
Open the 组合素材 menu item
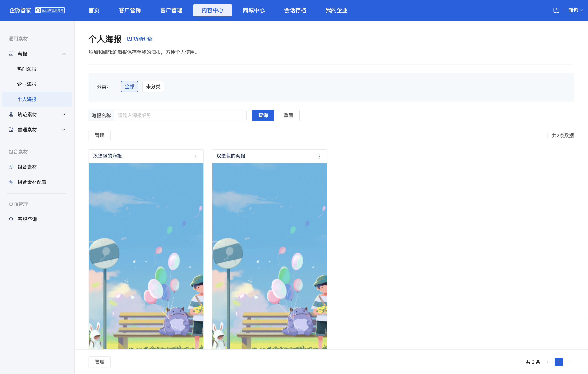(x=27, y=167)
